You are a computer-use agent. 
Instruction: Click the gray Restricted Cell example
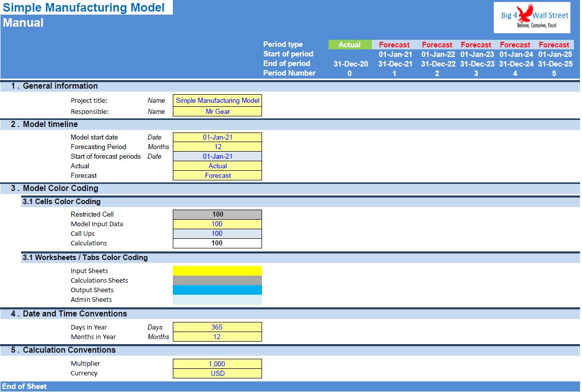pos(218,215)
